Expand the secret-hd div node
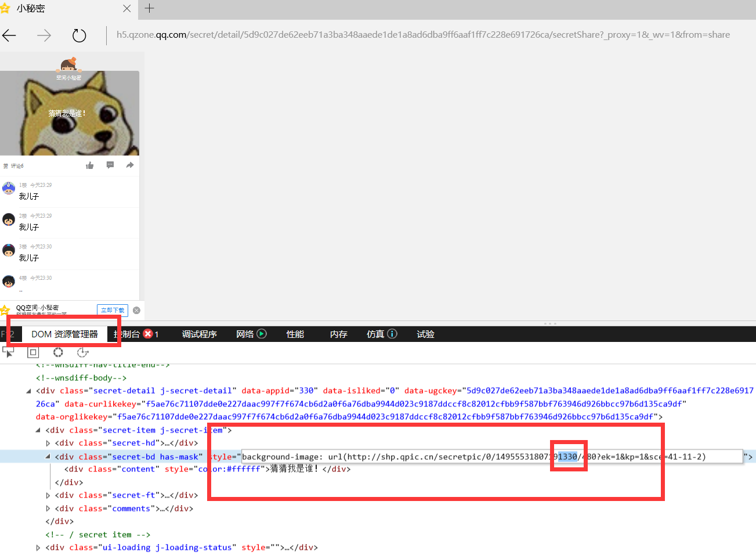Screen dimensions: 756x555 48,443
